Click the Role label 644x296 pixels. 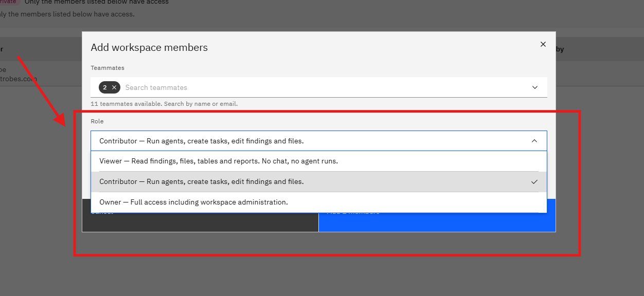coord(97,121)
